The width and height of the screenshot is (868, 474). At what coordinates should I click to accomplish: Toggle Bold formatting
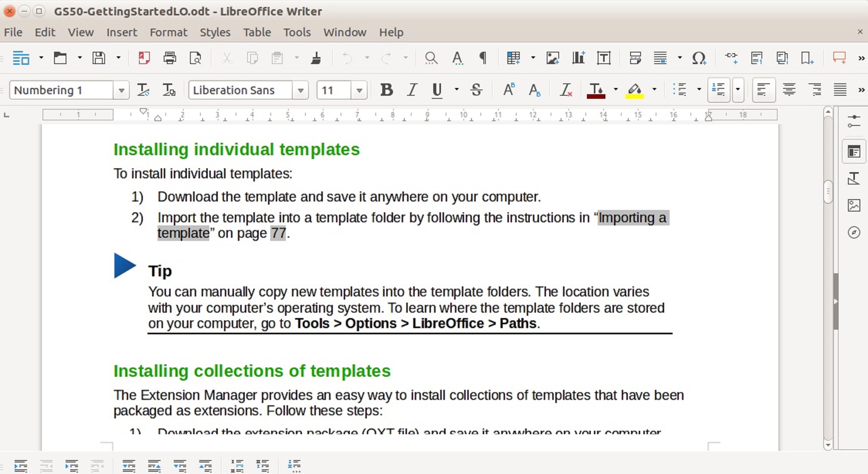387,90
